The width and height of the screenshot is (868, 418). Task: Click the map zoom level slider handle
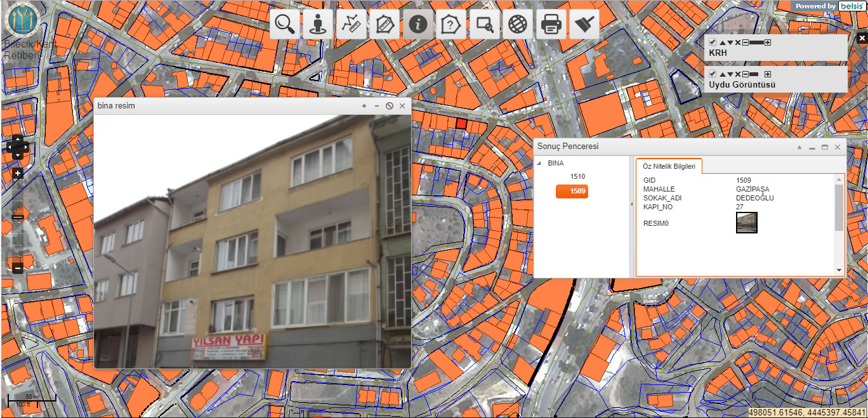click(18, 217)
